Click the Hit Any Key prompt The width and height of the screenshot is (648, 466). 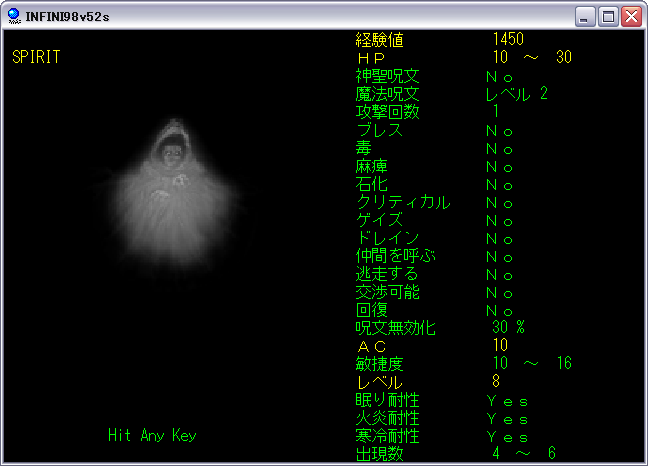152,435
